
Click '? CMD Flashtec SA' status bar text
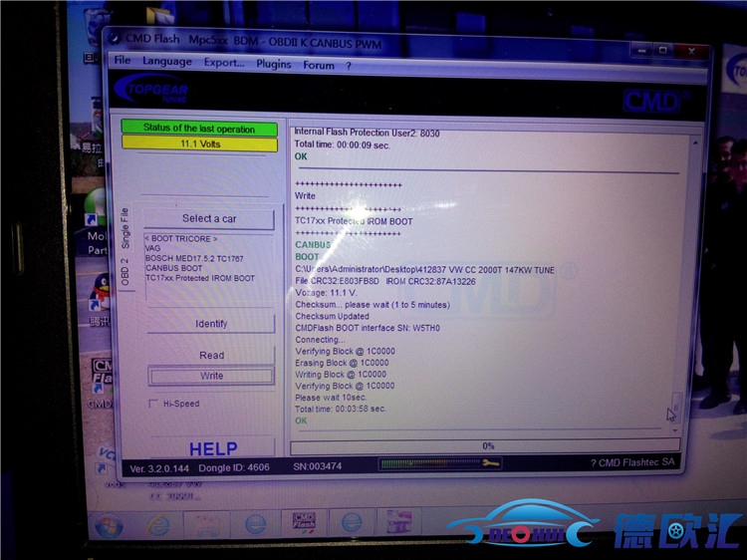pos(632,462)
